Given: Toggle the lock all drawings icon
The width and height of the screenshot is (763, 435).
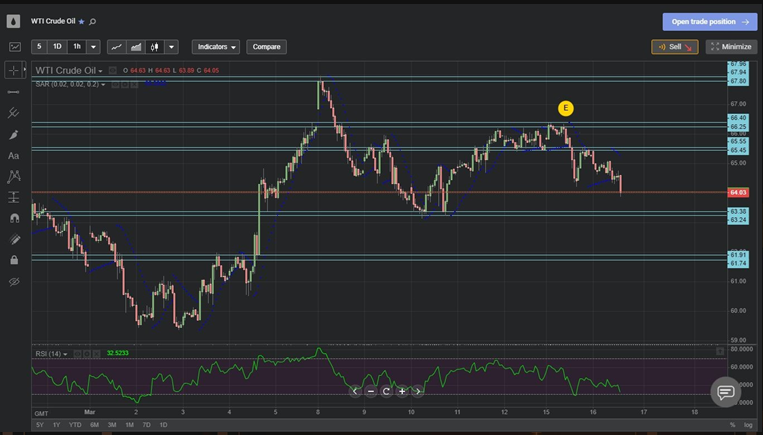Looking at the screenshot, I should 14,260.
